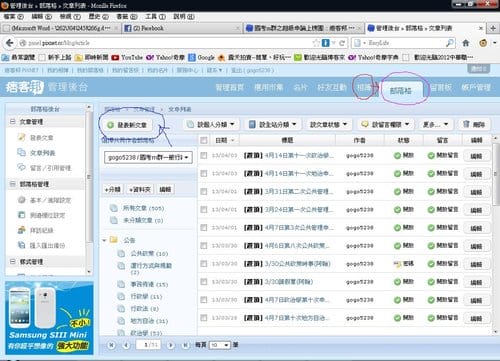Go to the previous page of articles
Screen dimensions: 500x361
click(x=126, y=345)
